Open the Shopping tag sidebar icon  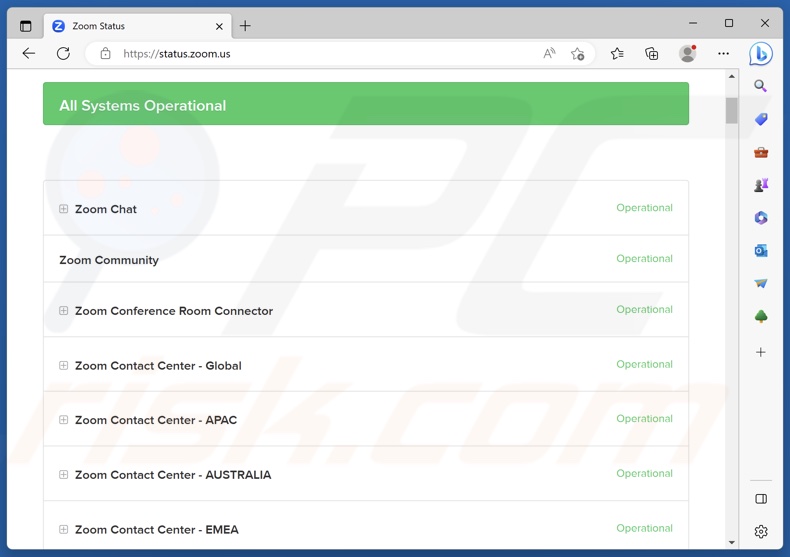pos(761,119)
